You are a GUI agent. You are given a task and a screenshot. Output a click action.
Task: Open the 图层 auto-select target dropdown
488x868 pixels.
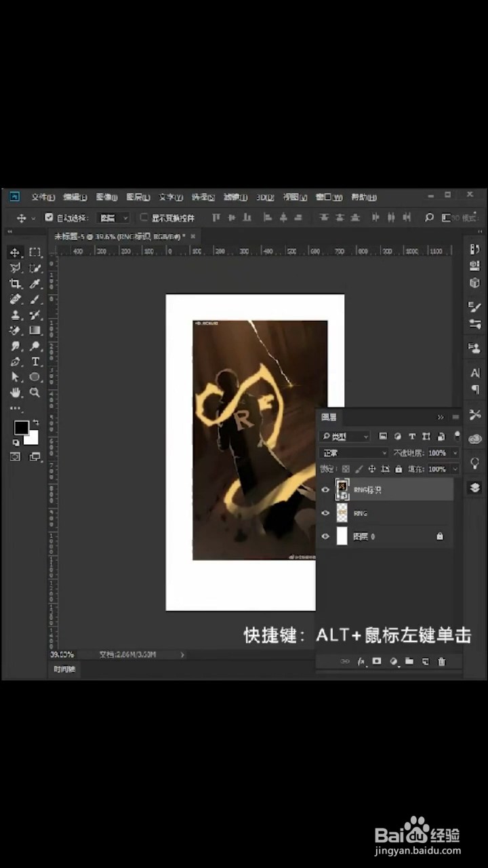[x=113, y=218]
